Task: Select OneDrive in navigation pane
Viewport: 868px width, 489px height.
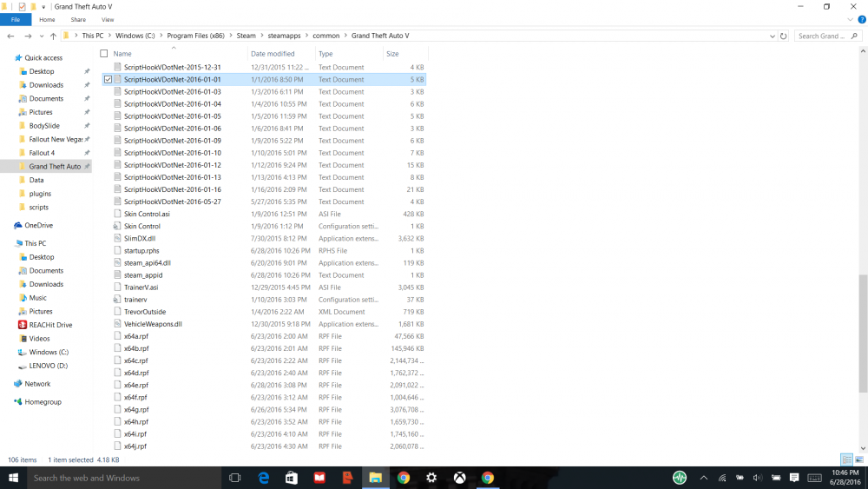Action: (x=38, y=226)
